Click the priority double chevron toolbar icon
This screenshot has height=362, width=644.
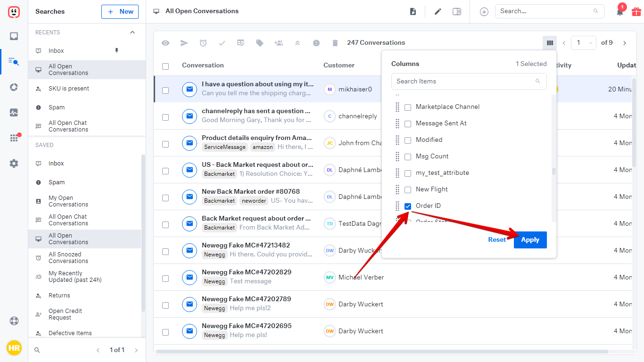(297, 43)
